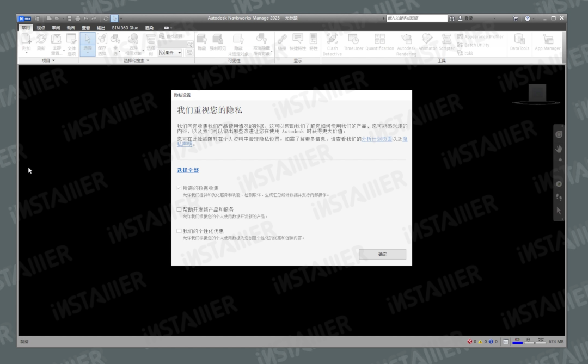The height and width of the screenshot is (364, 588).
Task: Click the Save Selection (保存选择) icon
Action: pyautogui.click(x=102, y=39)
